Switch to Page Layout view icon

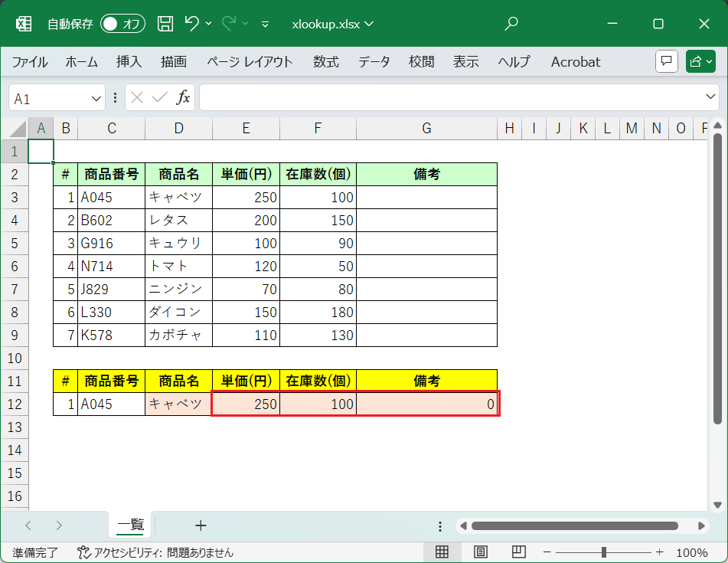[x=481, y=552]
